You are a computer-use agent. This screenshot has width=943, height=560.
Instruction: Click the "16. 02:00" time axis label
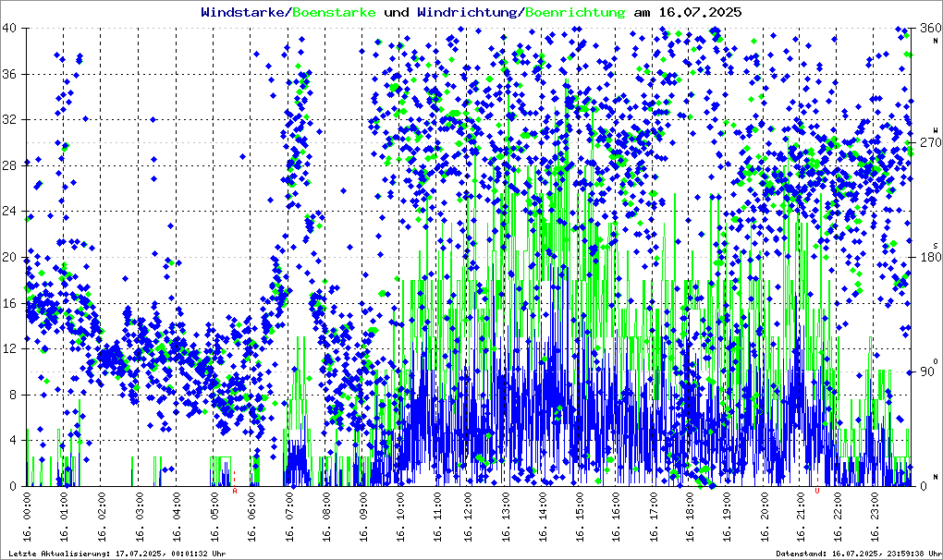tap(101, 517)
